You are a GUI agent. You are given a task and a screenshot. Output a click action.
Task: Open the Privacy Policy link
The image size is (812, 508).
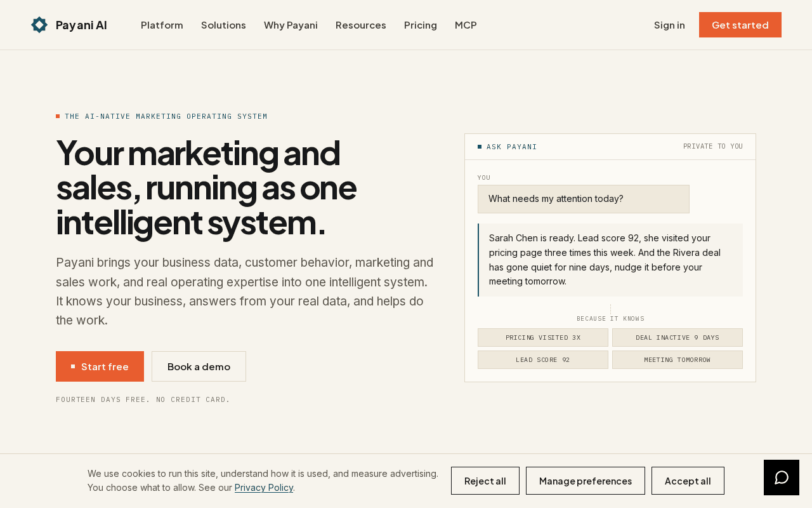pos(264,488)
